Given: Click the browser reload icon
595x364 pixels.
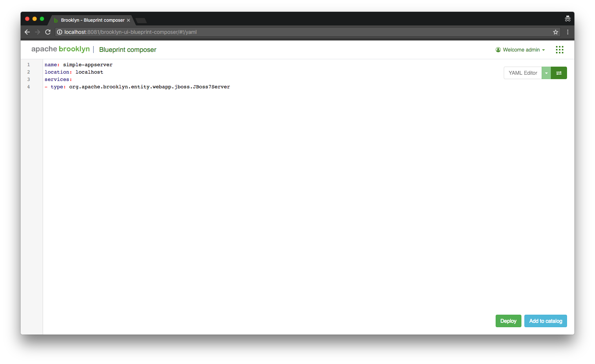Looking at the screenshot, I should click(x=48, y=32).
